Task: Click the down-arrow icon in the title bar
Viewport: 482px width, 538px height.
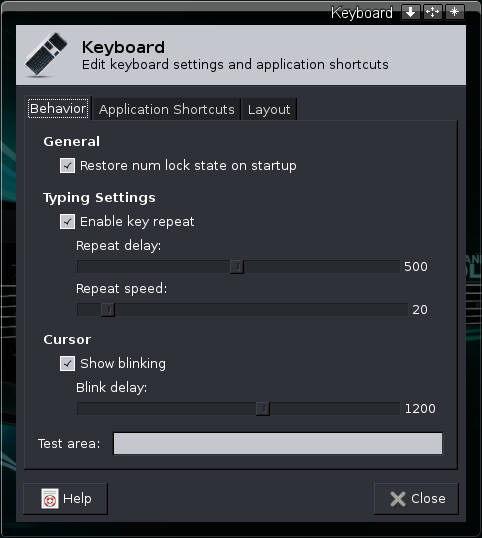Action: (x=410, y=13)
